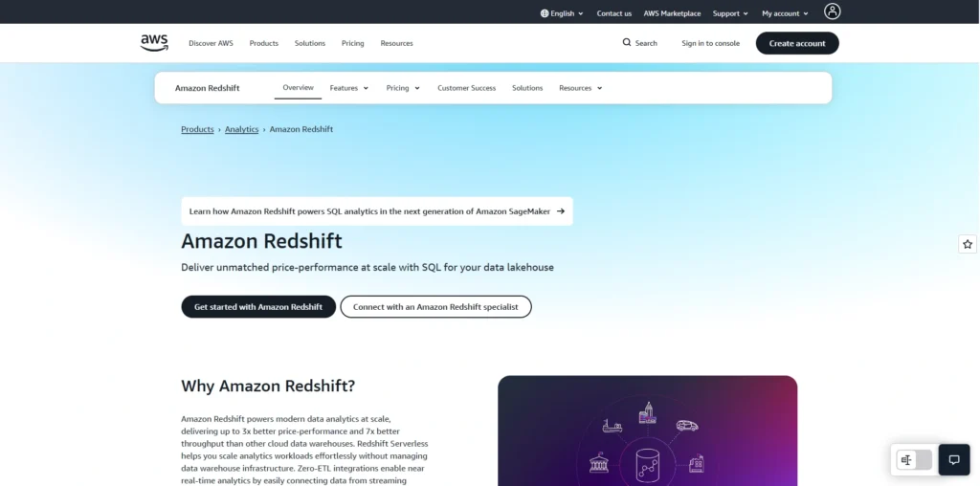Open the Products menu
This screenshot has height=486, width=980.
264,43
